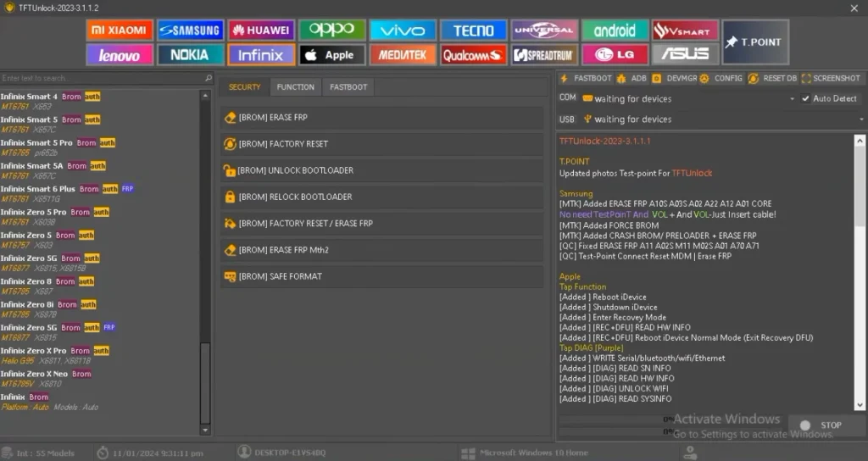
Task: Toggle the Auto Detect checkbox
Action: (805, 98)
